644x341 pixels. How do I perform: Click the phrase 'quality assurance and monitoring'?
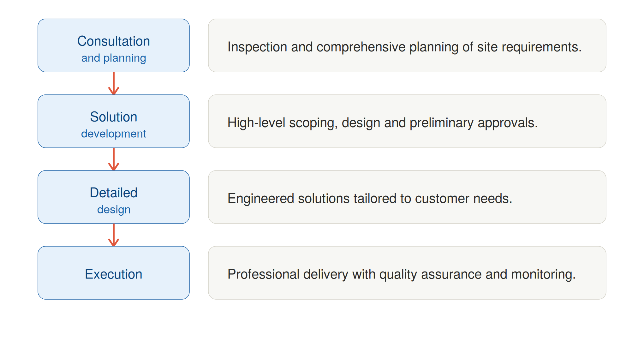[477, 275]
